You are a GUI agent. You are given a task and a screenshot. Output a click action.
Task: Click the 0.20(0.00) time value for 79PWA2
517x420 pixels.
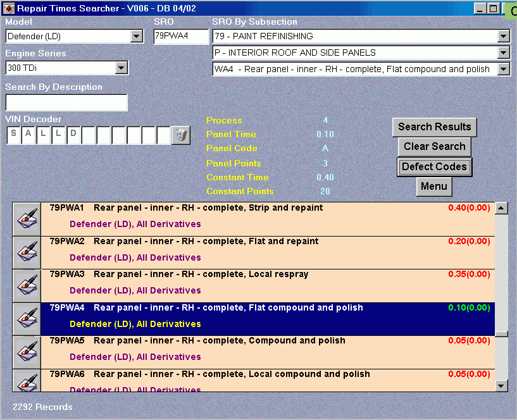click(x=469, y=242)
